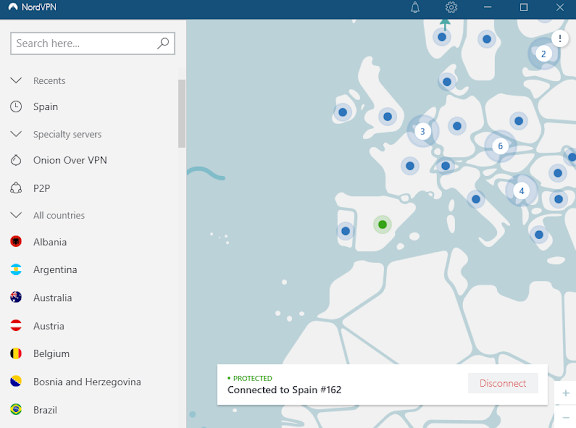Click the Portugal server marker

tap(345, 231)
